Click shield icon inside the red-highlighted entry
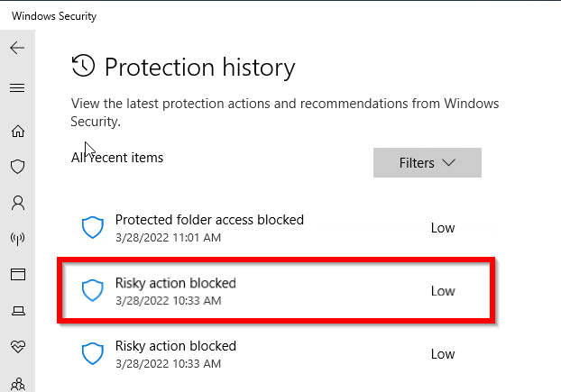 tap(93, 290)
